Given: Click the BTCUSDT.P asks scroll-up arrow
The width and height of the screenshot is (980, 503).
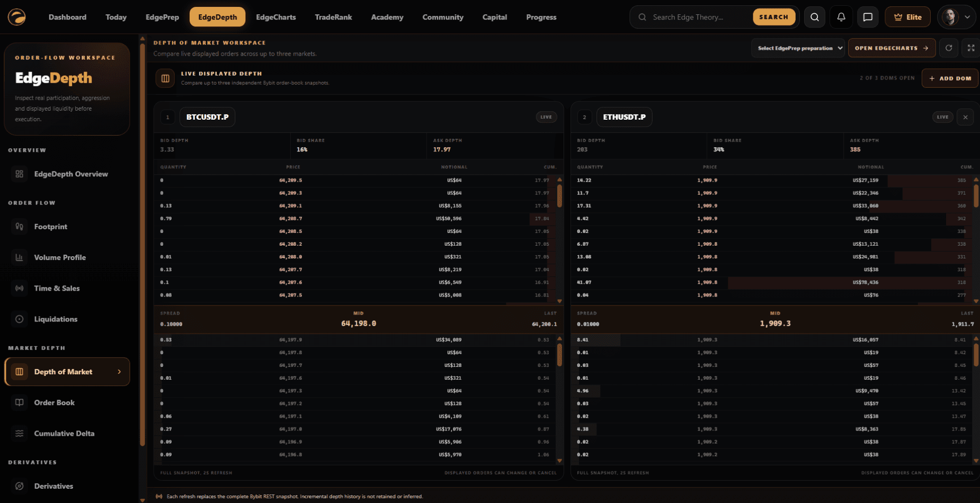Looking at the screenshot, I should [x=559, y=179].
